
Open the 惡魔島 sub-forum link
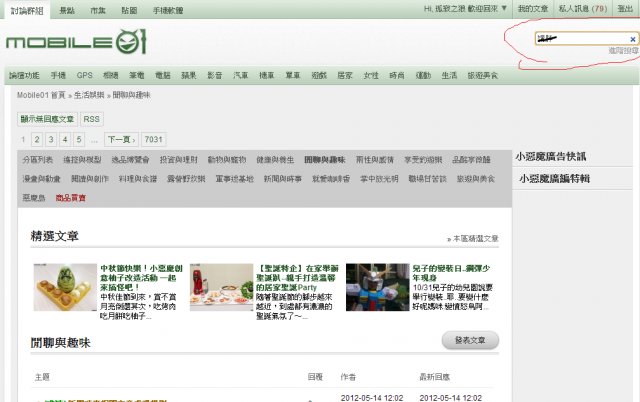point(34,198)
